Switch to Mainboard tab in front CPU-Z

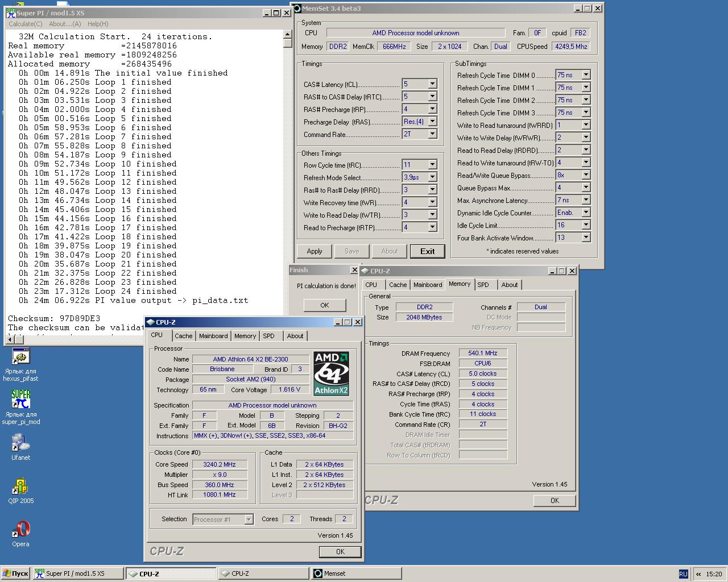click(213, 336)
